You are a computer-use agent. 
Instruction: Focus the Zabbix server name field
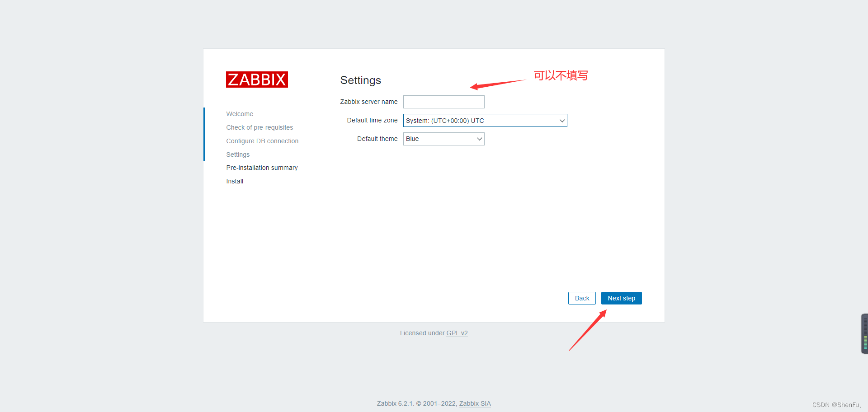tap(443, 102)
